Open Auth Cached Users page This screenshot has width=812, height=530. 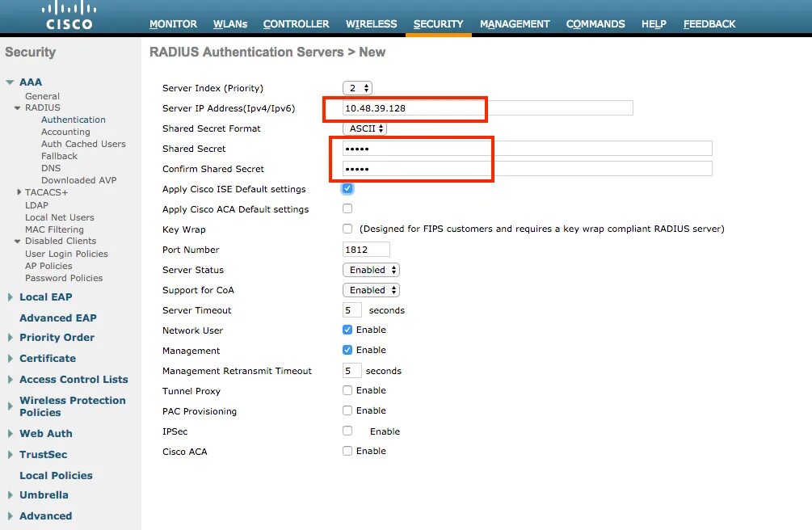(83, 144)
